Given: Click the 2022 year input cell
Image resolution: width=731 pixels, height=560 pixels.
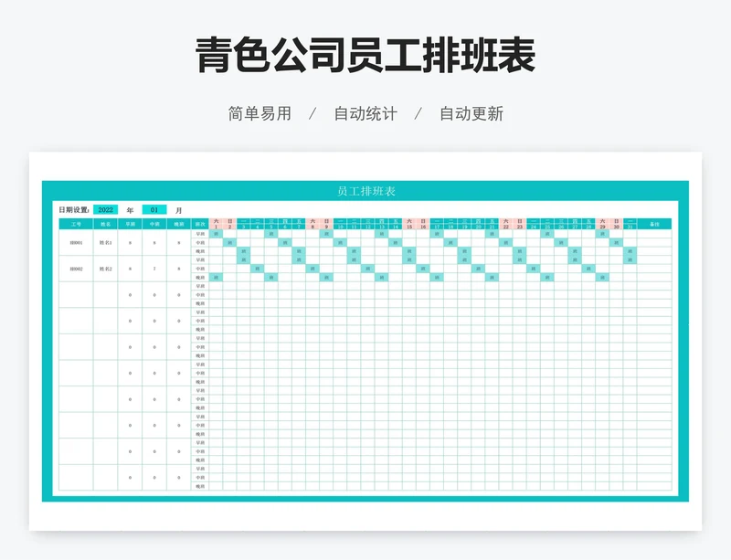Looking at the screenshot, I should [x=106, y=210].
